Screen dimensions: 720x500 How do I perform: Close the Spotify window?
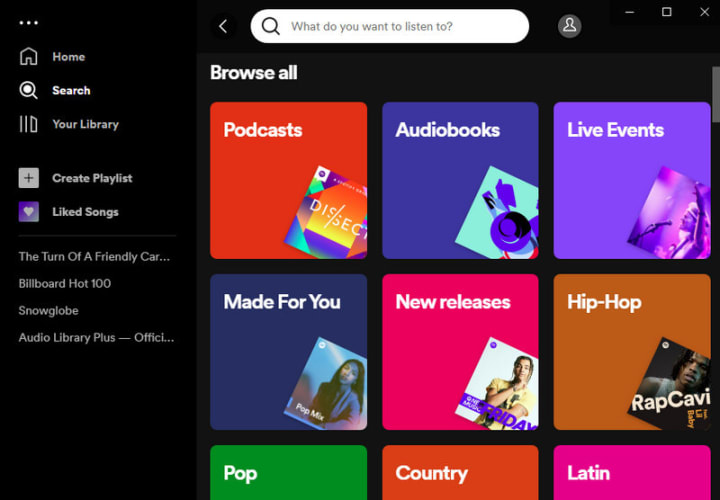pyautogui.click(x=704, y=12)
